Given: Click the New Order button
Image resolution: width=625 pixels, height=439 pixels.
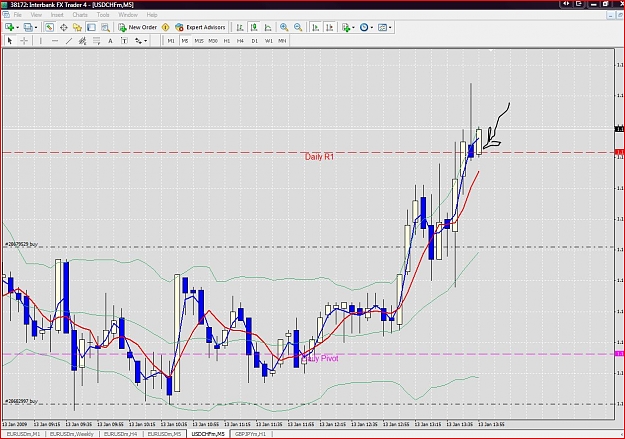Looking at the screenshot, I should click(138, 27).
